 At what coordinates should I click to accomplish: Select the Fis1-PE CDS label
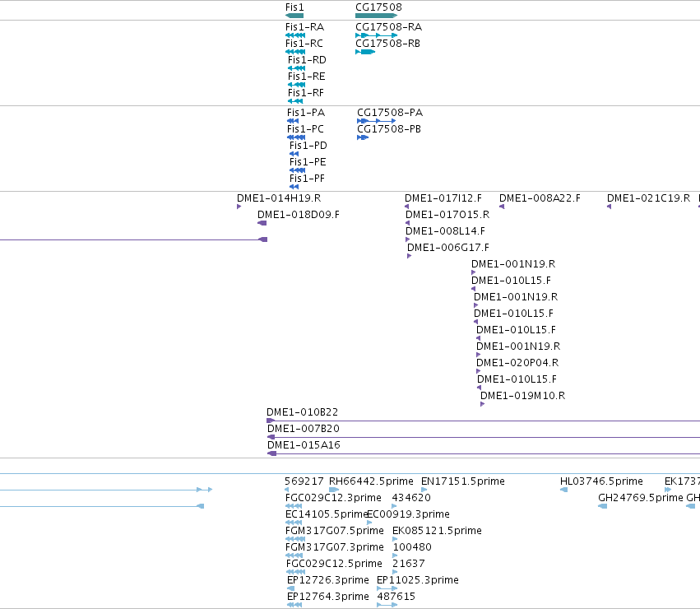[x=308, y=162]
